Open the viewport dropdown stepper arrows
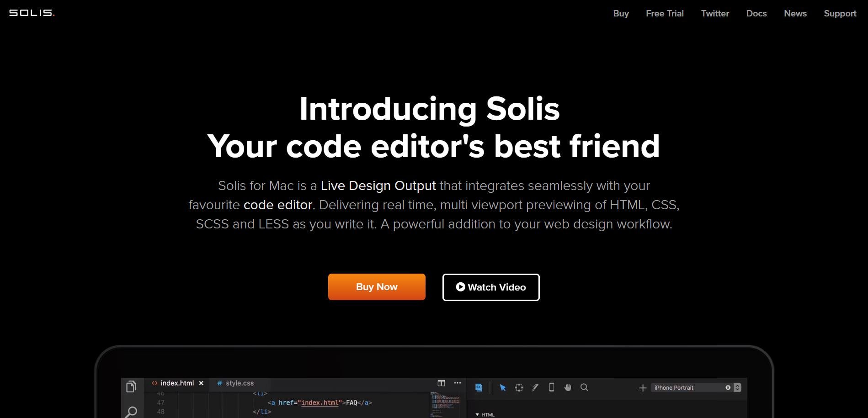Screen dimensions: 868x418 737,387
